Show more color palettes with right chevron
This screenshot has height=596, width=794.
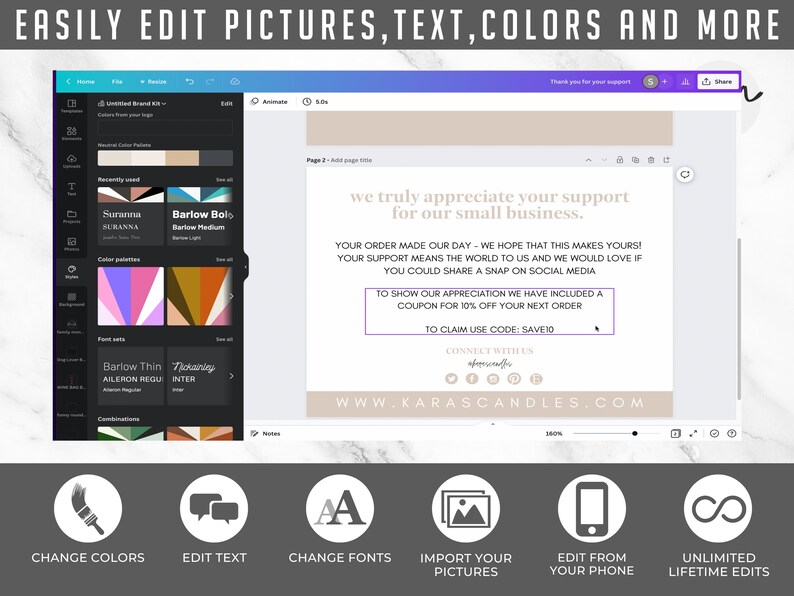pos(231,296)
